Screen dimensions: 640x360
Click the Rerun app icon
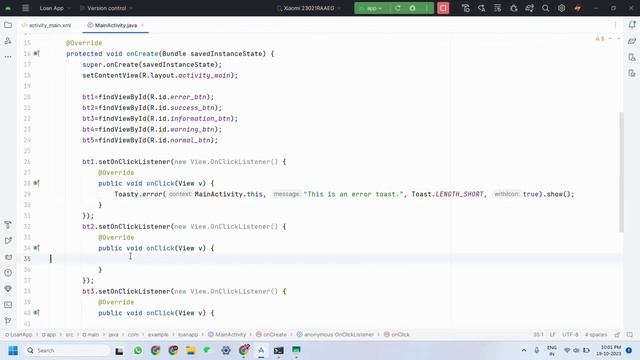397,8
